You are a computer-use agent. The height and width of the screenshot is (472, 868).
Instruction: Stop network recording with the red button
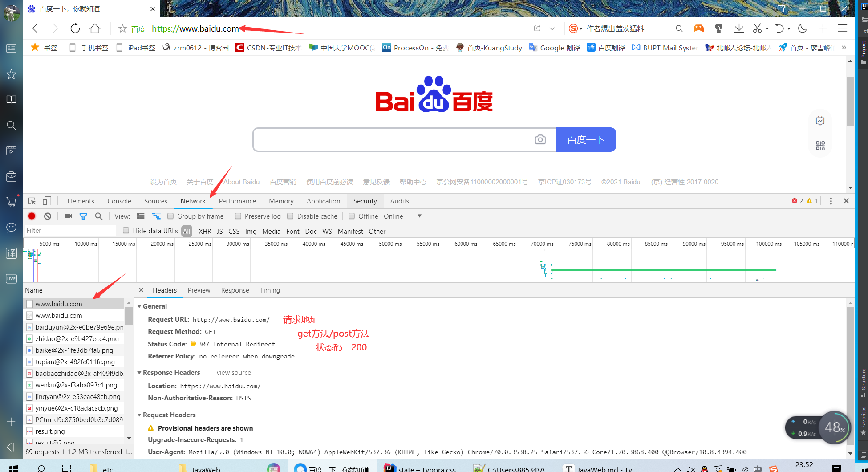click(x=32, y=216)
